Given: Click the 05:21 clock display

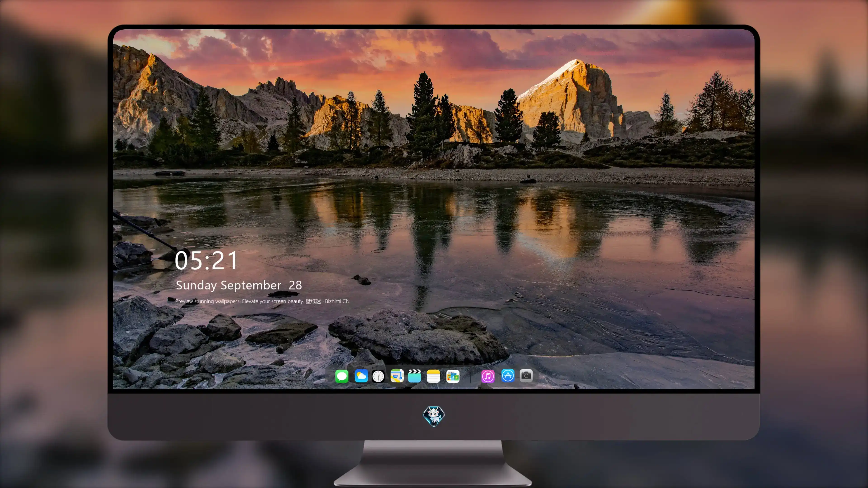Looking at the screenshot, I should click(x=206, y=261).
